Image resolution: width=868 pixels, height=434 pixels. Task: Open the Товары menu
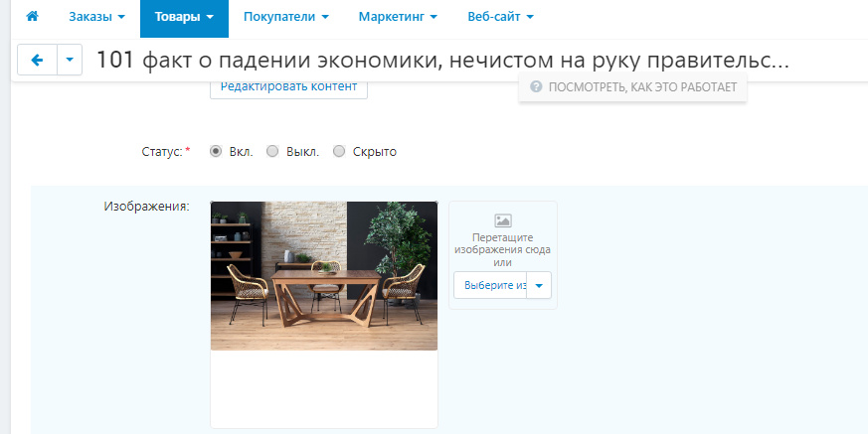pyautogui.click(x=183, y=17)
